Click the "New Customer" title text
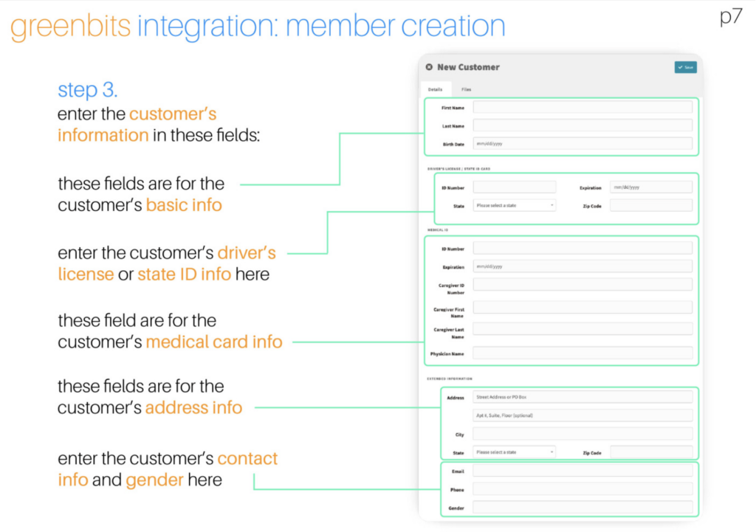This screenshot has height=532, width=756. 468,67
